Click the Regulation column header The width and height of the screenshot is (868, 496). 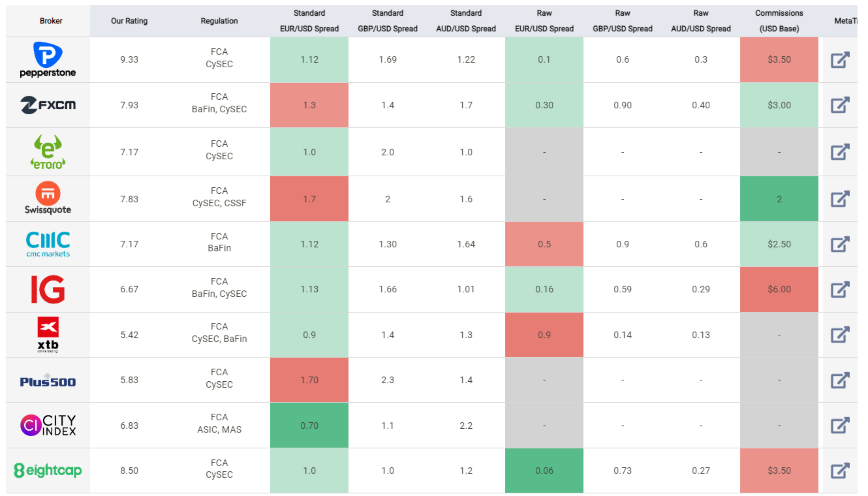click(219, 21)
